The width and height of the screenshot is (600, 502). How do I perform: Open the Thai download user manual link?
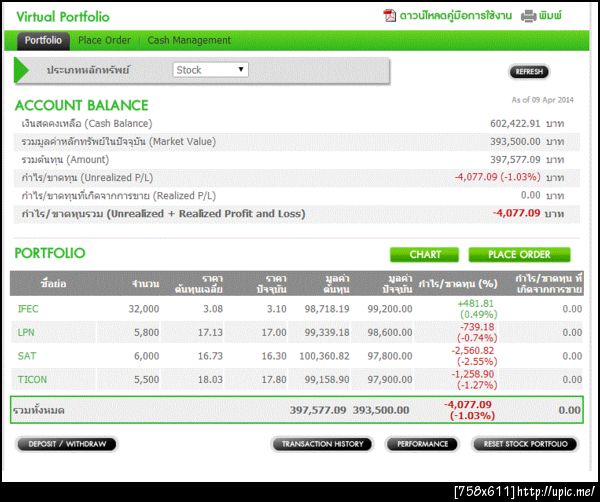click(455, 16)
